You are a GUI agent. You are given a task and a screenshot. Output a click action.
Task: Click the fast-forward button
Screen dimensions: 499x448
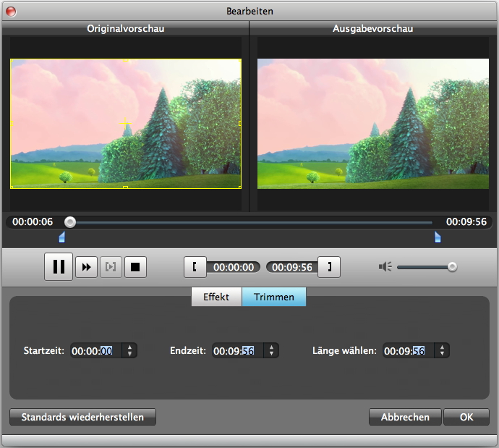(x=86, y=267)
